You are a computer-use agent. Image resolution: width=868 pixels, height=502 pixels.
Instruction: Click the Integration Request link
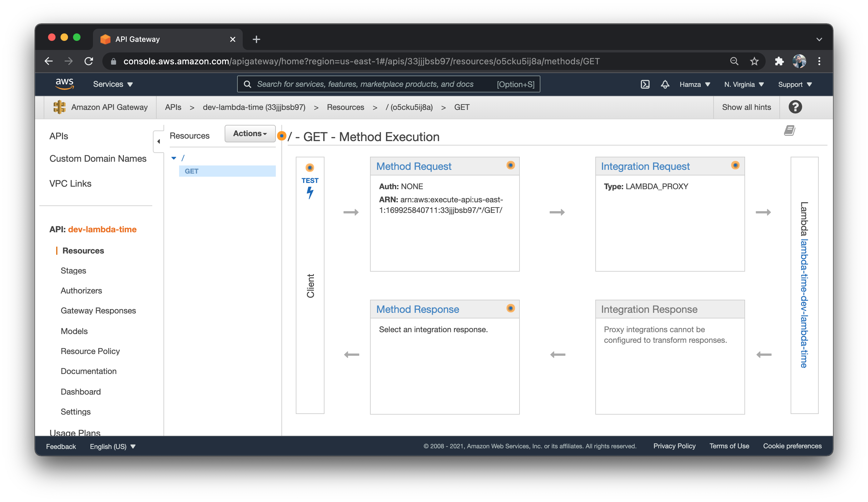(645, 166)
